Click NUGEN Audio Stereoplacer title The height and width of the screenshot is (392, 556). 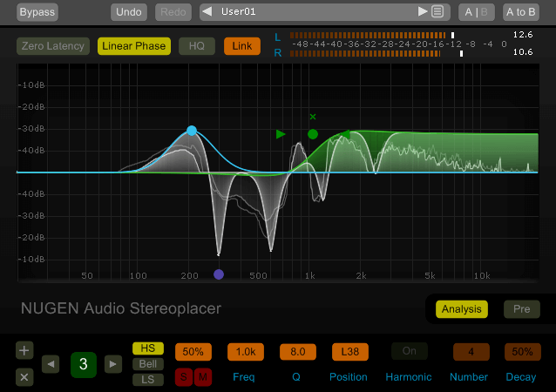click(x=121, y=308)
